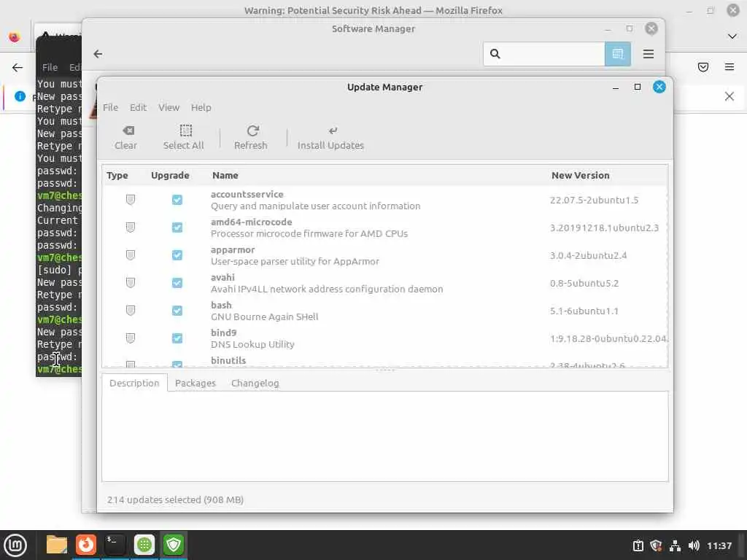Switch to Software Manager taskbar icon
Screen dimensions: 747x560
coord(144,545)
